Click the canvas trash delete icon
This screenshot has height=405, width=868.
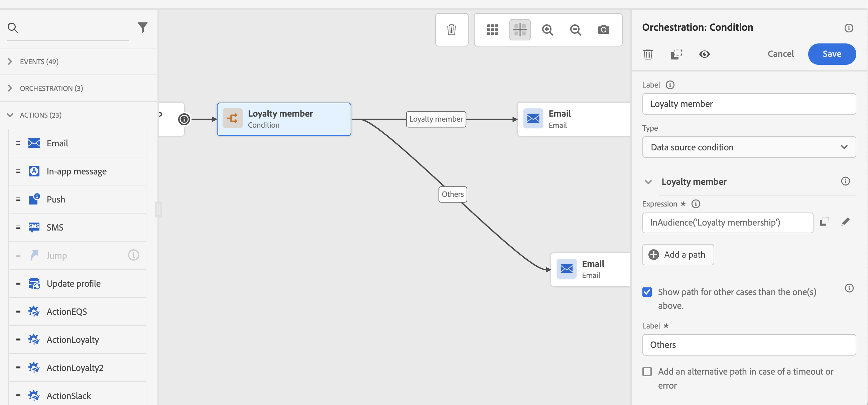coord(451,30)
